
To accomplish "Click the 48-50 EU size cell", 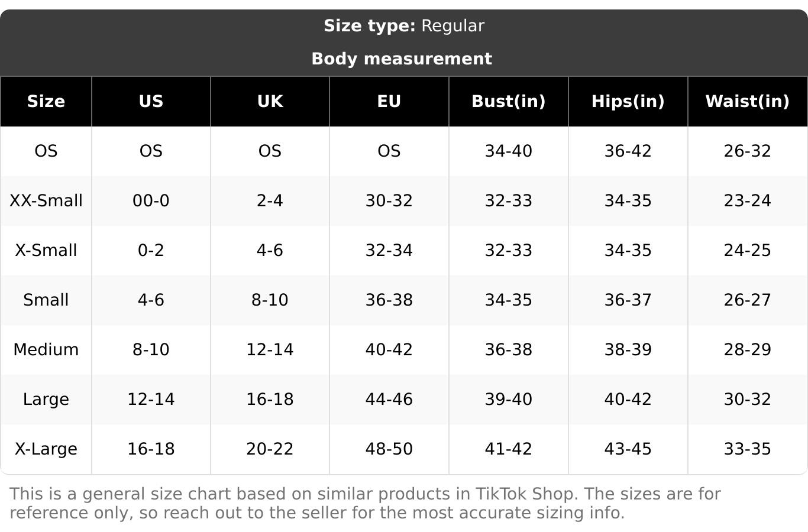I will click(x=389, y=449).
